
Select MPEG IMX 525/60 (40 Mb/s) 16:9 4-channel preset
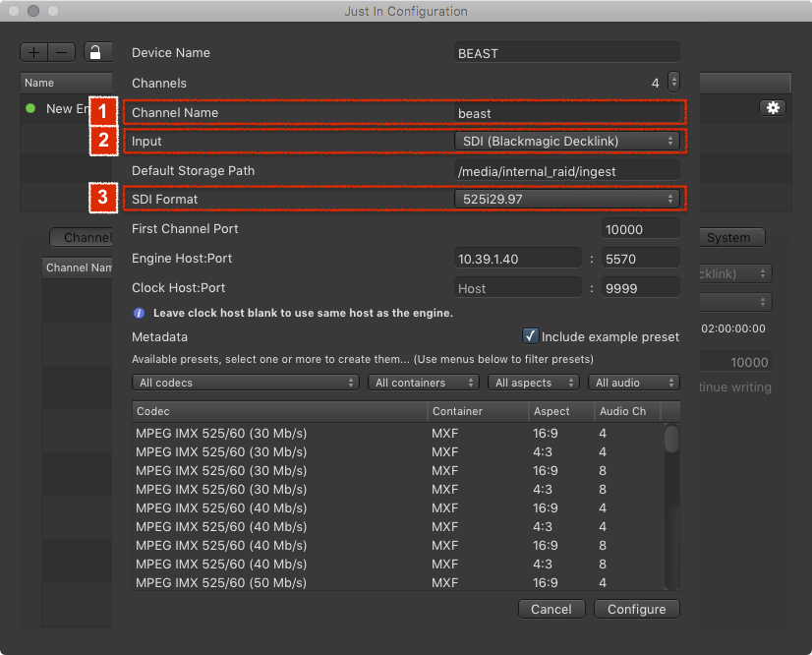click(398, 507)
